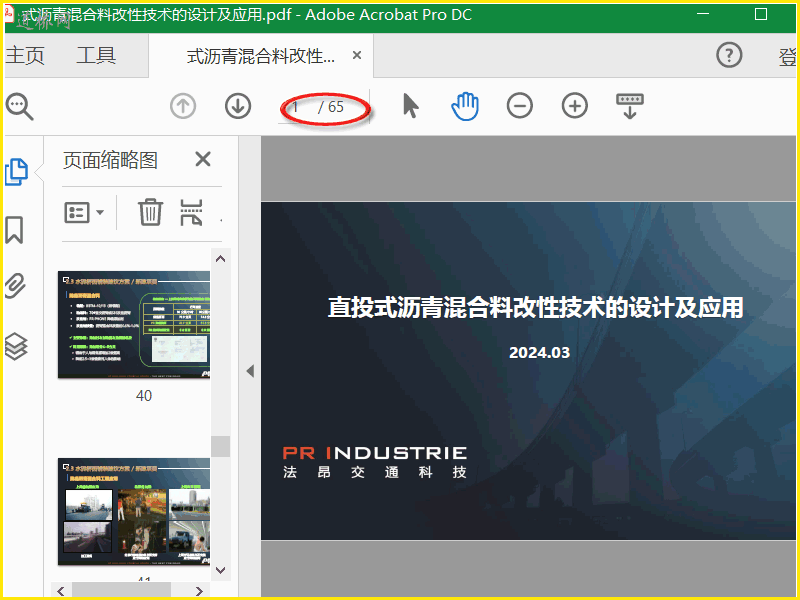Zoom in with the plus button
The height and width of the screenshot is (600, 800).
[x=575, y=106]
